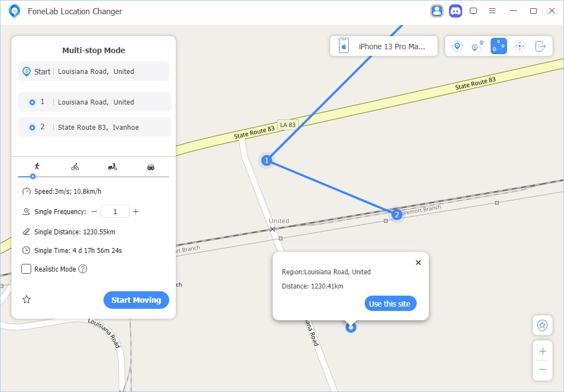Click the FoneLab Location Changer logo

(x=14, y=11)
